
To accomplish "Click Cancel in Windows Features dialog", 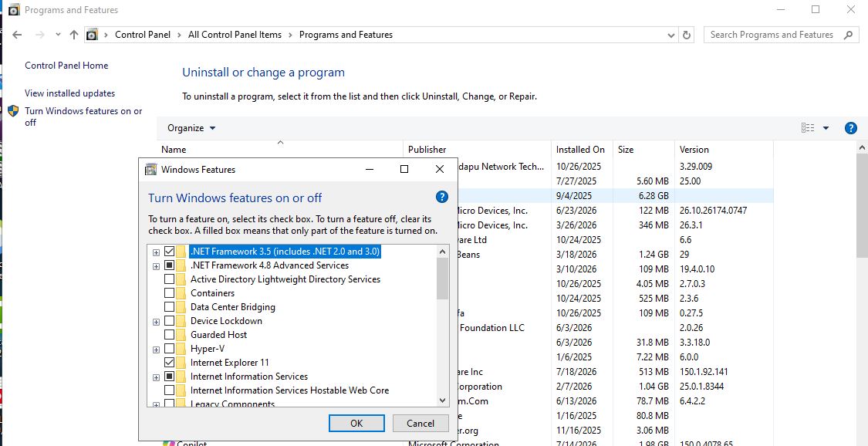I will (x=420, y=424).
